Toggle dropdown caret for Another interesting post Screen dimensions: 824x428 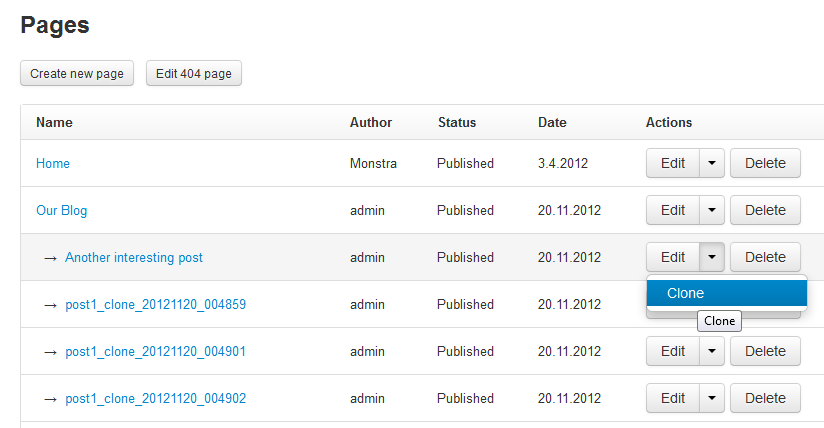[711, 257]
